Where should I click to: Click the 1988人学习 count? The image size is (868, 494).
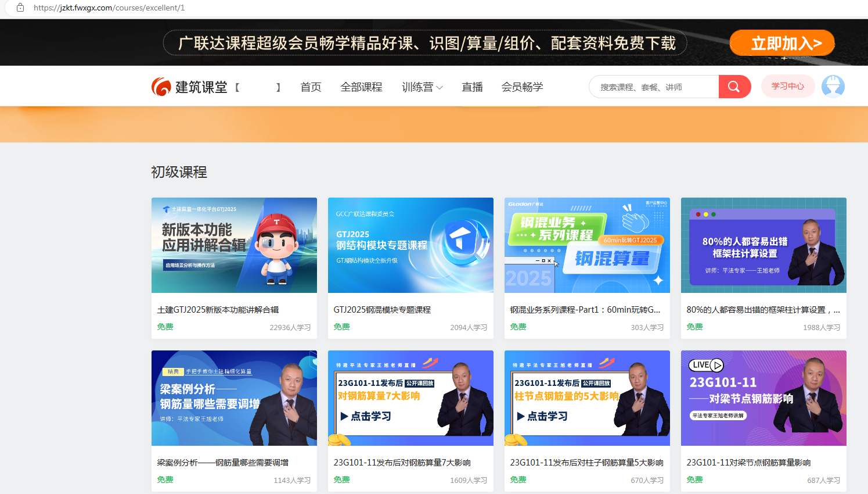(822, 327)
